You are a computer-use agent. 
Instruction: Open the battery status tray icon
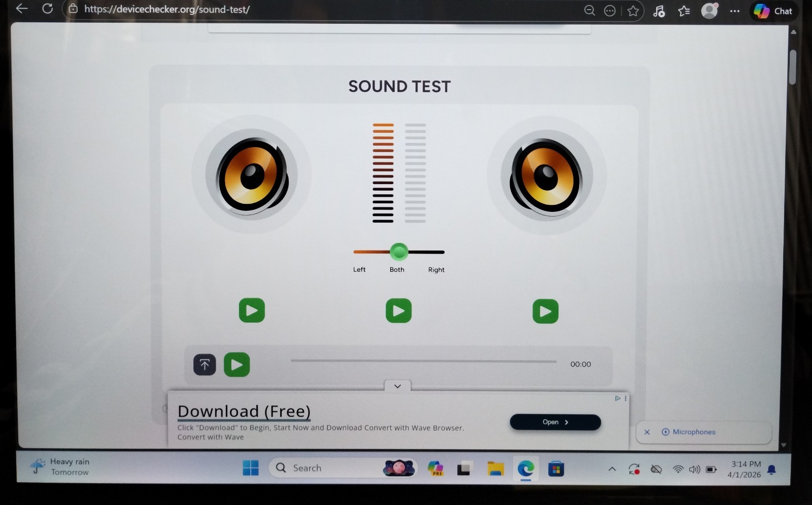712,470
